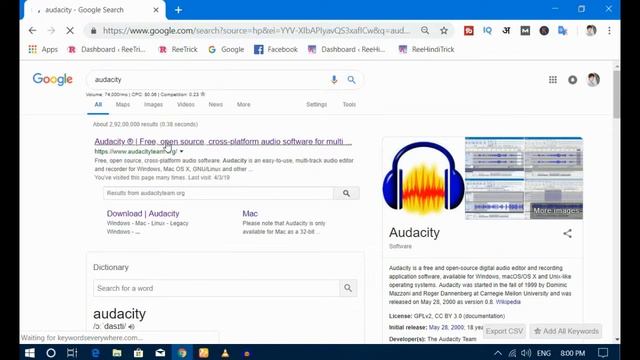Click dictionary search magnifier button

pos(348,288)
